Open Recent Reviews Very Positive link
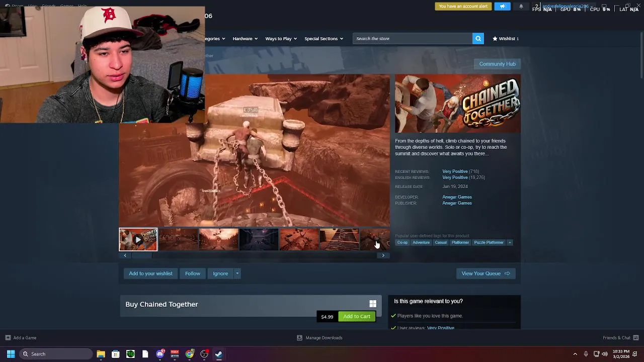Image resolution: width=644 pixels, height=362 pixels. 455,171
